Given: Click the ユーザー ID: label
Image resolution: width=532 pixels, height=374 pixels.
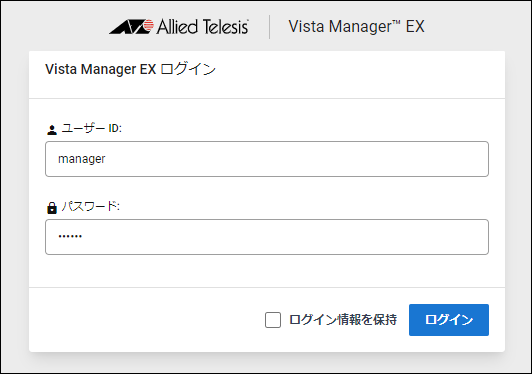Looking at the screenshot, I should click(x=91, y=128).
